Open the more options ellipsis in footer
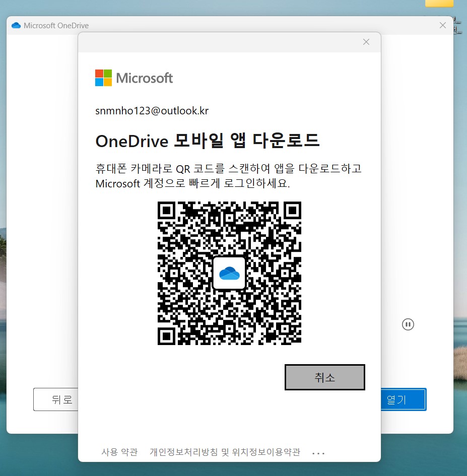This screenshot has height=476, width=467. pyautogui.click(x=318, y=453)
